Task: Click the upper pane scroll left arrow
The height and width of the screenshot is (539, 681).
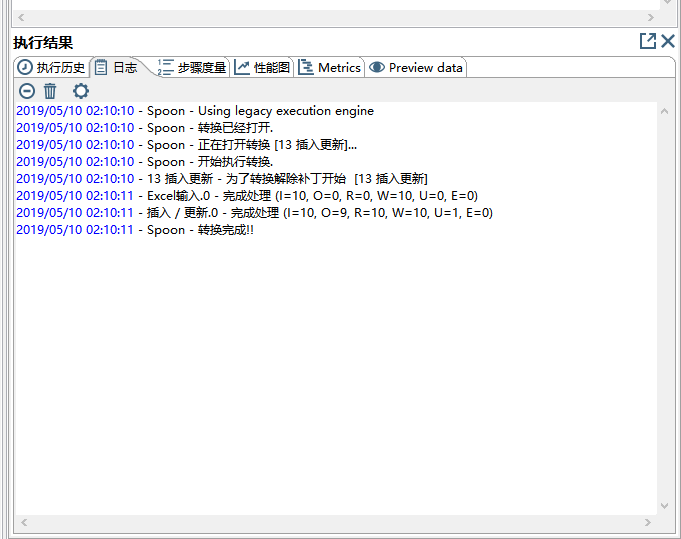Action: point(21,17)
